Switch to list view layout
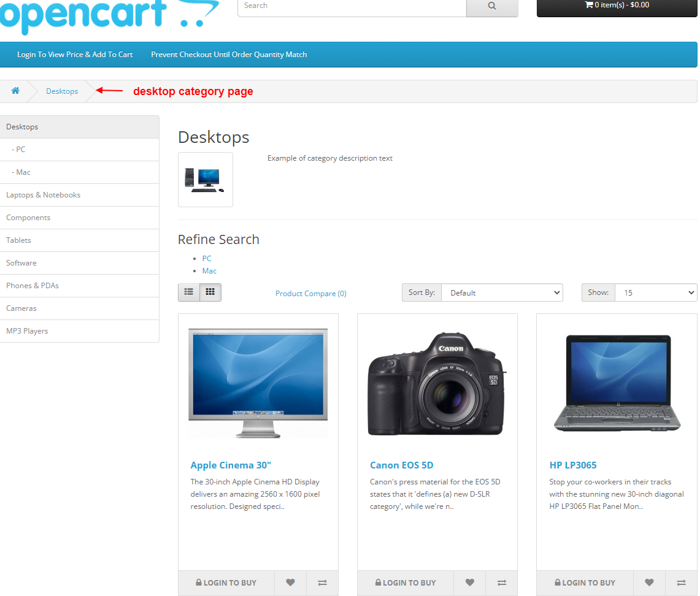Image resolution: width=700 pixels, height=596 pixels. (x=188, y=292)
